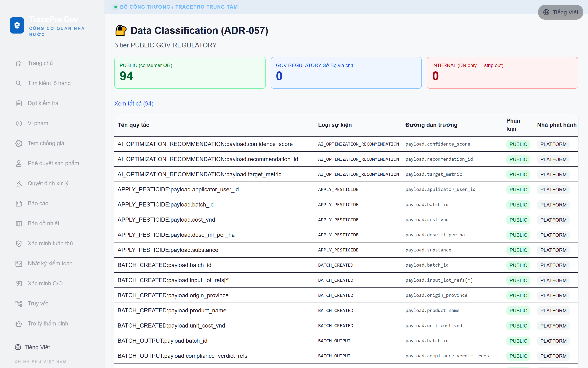This screenshot has width=588, height=368.
Task: Click the Xem tất cả (94) link
Action: (x=134, y=103)
